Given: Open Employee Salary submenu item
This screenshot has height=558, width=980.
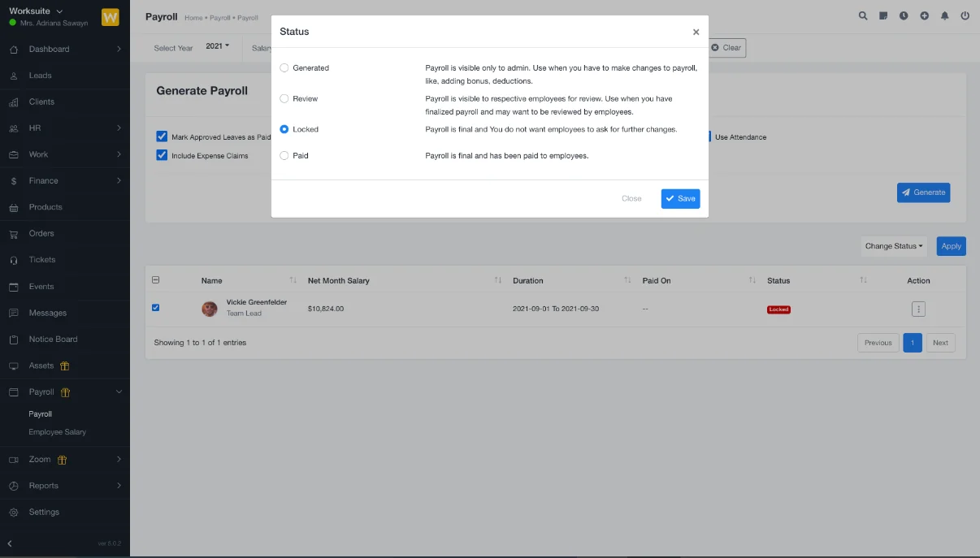Looking at the screenshot, I should pyautogui.click(x=57, y=432).
